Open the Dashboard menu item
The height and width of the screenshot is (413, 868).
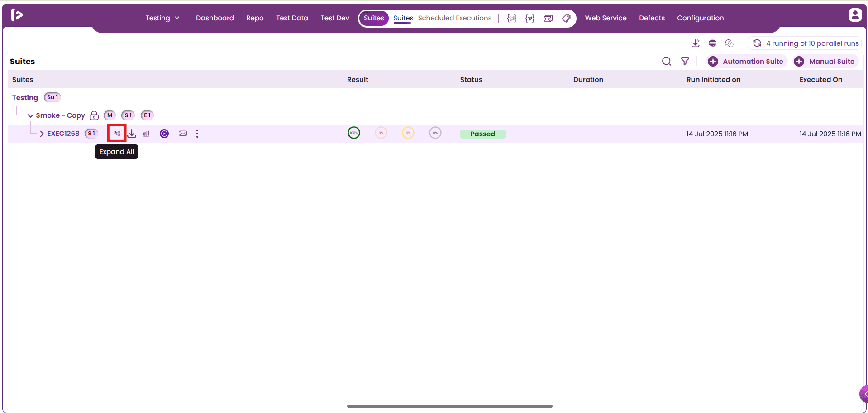215,18
